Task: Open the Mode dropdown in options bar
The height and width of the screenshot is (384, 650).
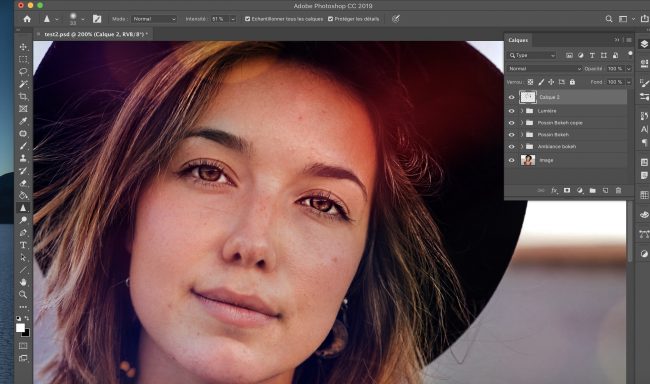Action: pos(154,19)
